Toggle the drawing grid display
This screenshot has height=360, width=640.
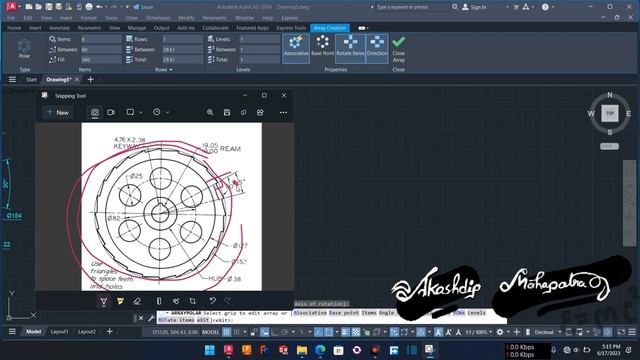point(227,332)
